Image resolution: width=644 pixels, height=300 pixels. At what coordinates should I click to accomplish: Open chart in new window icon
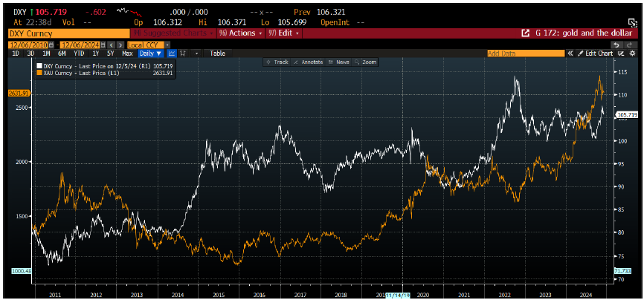tap(619, 53)
